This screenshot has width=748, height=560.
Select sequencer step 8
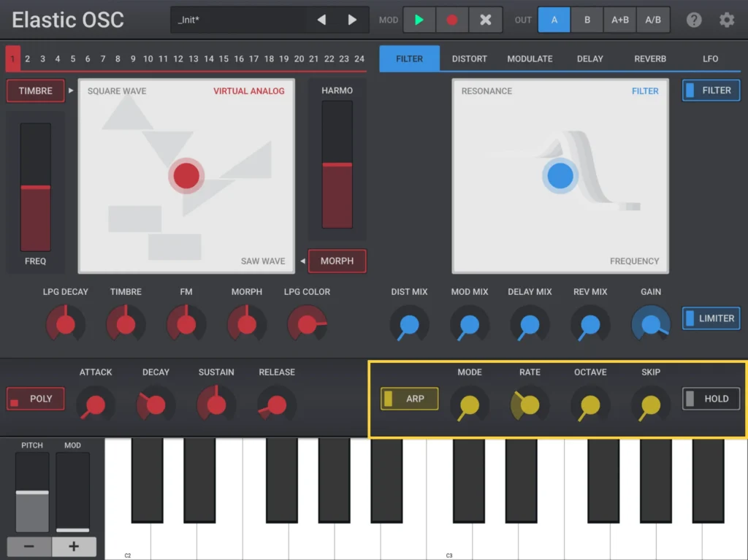118,58
